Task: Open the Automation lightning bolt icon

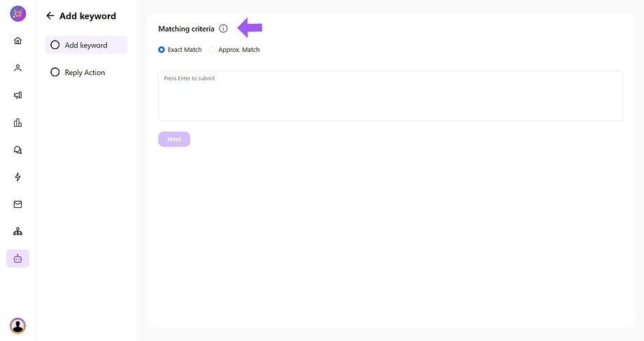Action: point(17,177)
